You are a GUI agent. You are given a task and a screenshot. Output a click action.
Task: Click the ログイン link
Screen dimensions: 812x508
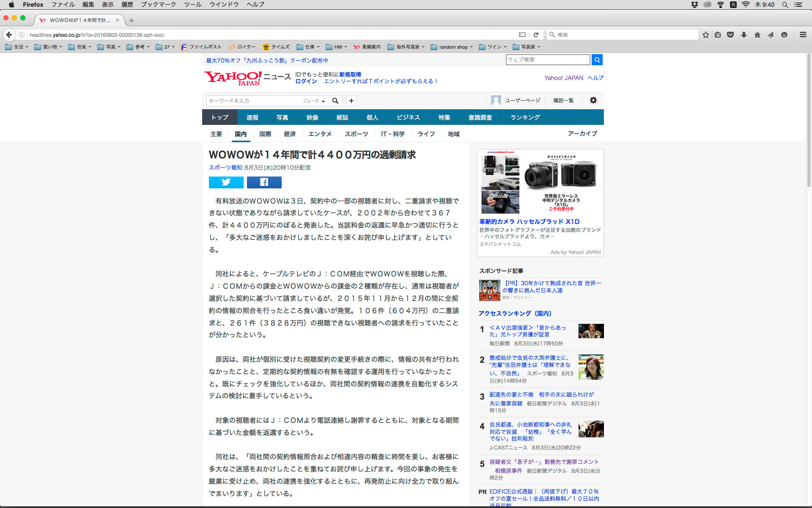(306, 81)
